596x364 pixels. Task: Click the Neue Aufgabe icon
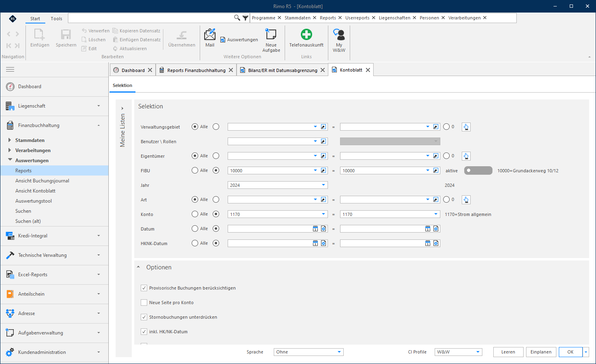pos(271,34)
